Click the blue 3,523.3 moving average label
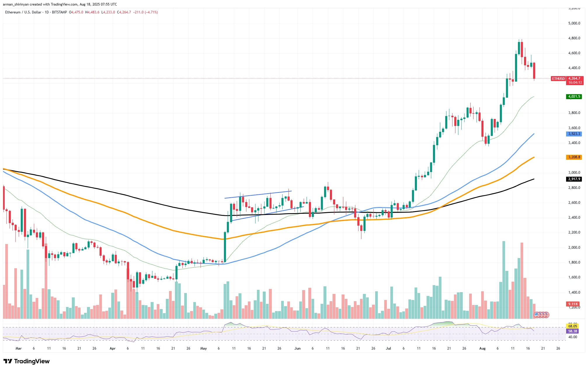This screenshot has width=588, height=370. [574, 134]
